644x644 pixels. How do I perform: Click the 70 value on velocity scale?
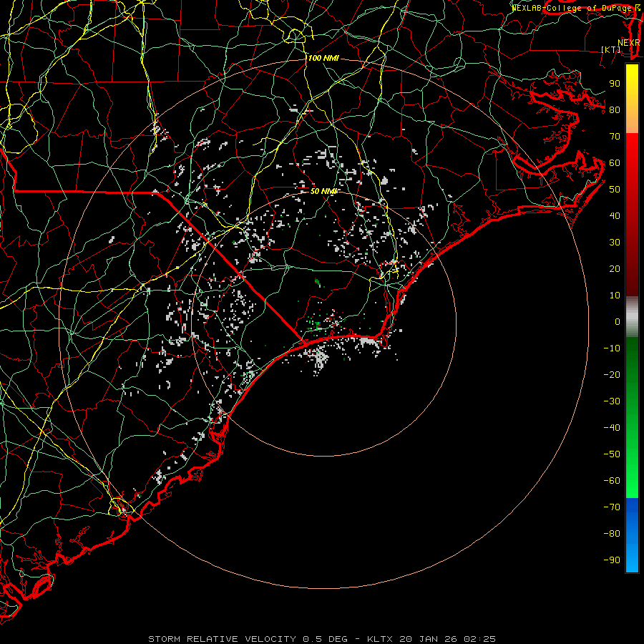[x=615, y=137]
